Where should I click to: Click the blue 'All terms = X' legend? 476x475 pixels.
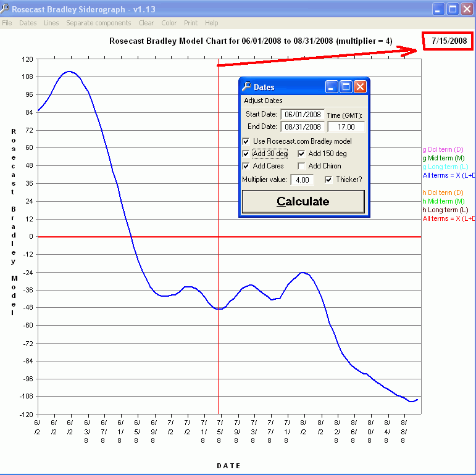point(449,175)
